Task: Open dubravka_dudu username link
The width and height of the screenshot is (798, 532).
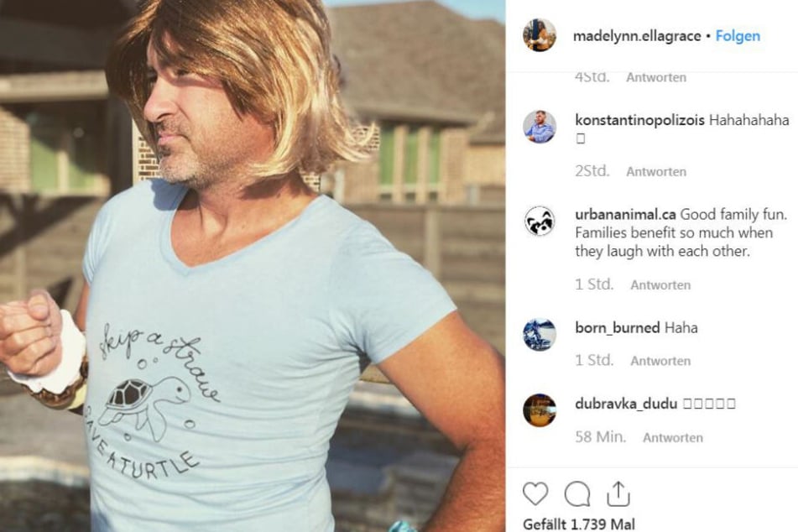Action: tap(626, 404)
